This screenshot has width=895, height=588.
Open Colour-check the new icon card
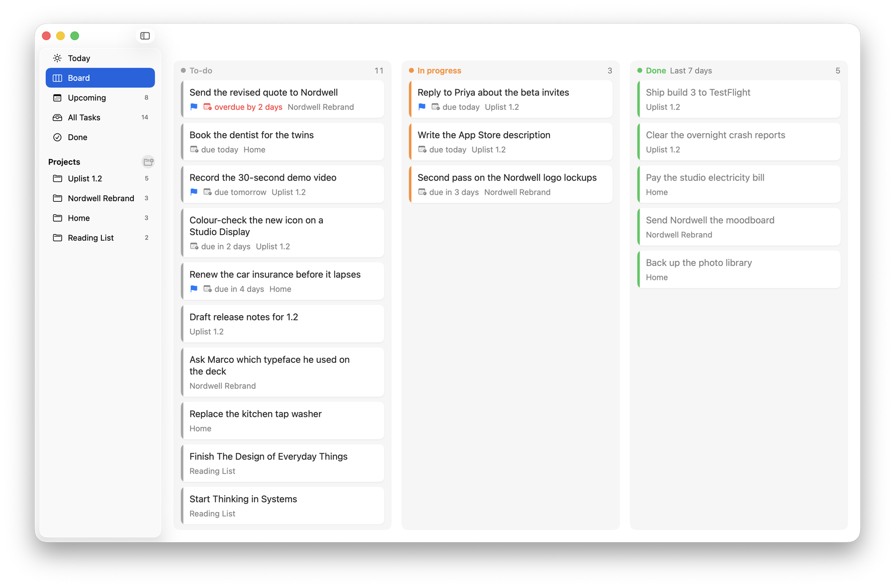tap(283, 233)
